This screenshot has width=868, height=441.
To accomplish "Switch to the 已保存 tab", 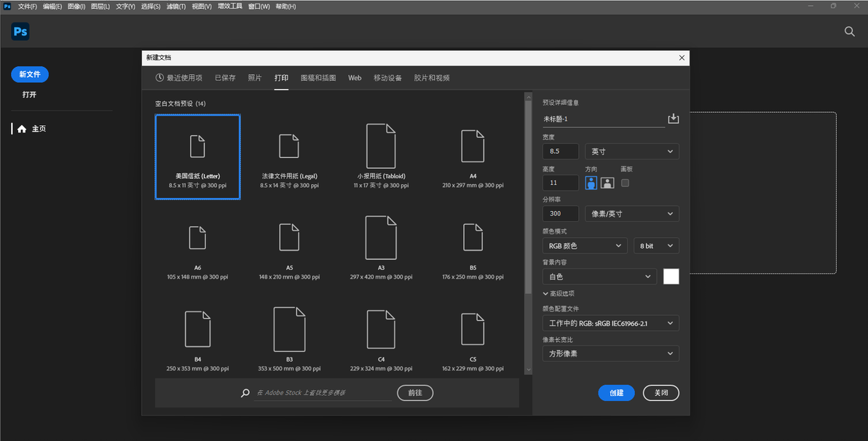I will [225, 78].
